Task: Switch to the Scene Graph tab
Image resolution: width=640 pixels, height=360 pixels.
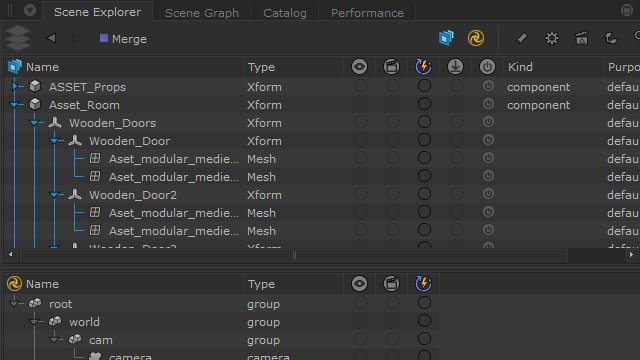Action: tap(202, 13)
